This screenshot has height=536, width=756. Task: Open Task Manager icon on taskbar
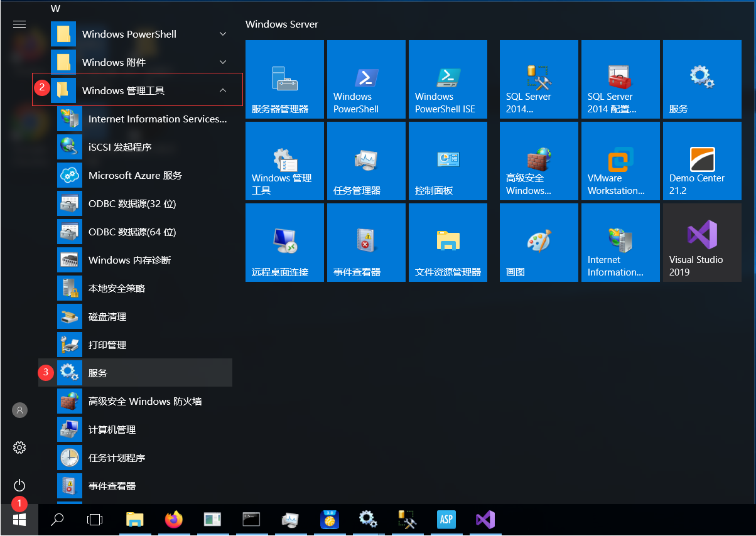coord(290,520)
